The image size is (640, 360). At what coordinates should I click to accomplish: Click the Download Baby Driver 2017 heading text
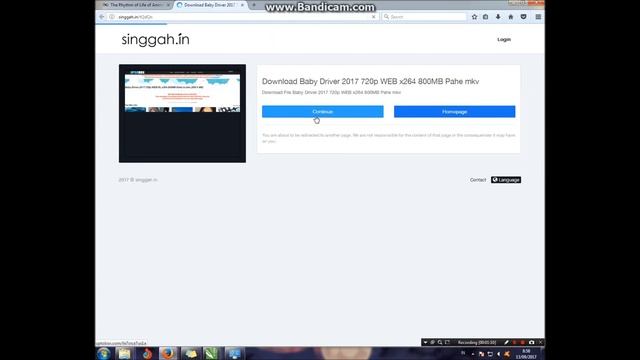[371, 82]
